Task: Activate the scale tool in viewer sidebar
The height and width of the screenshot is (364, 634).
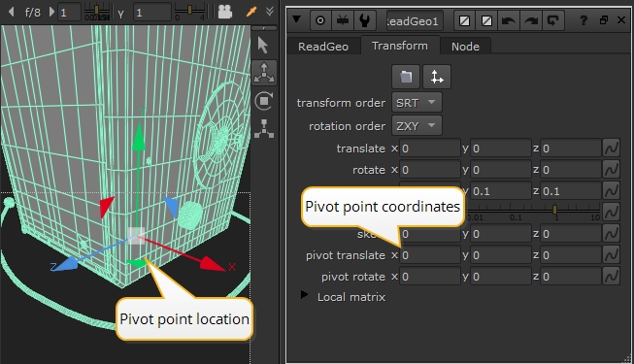Action: [x=264, y=128]
